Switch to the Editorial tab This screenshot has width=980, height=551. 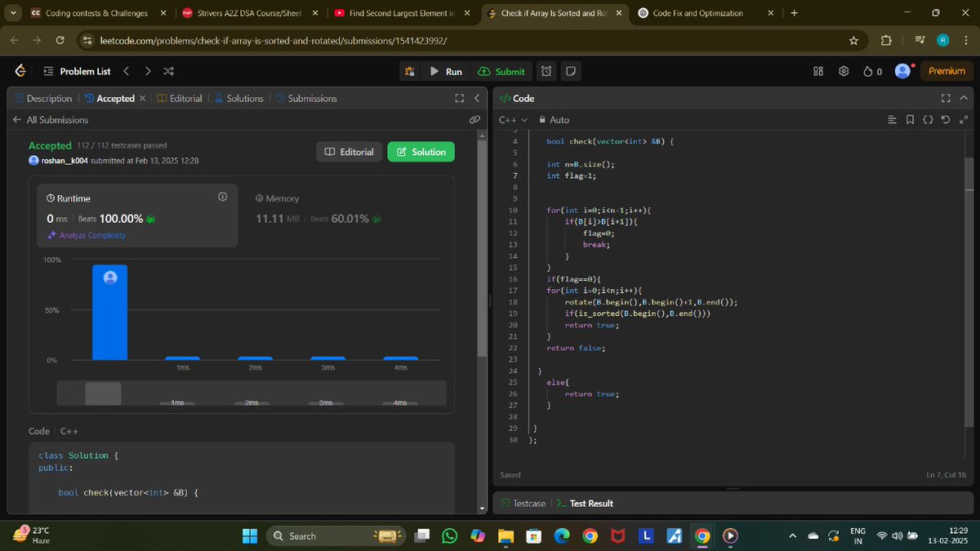tap(185, 98)
